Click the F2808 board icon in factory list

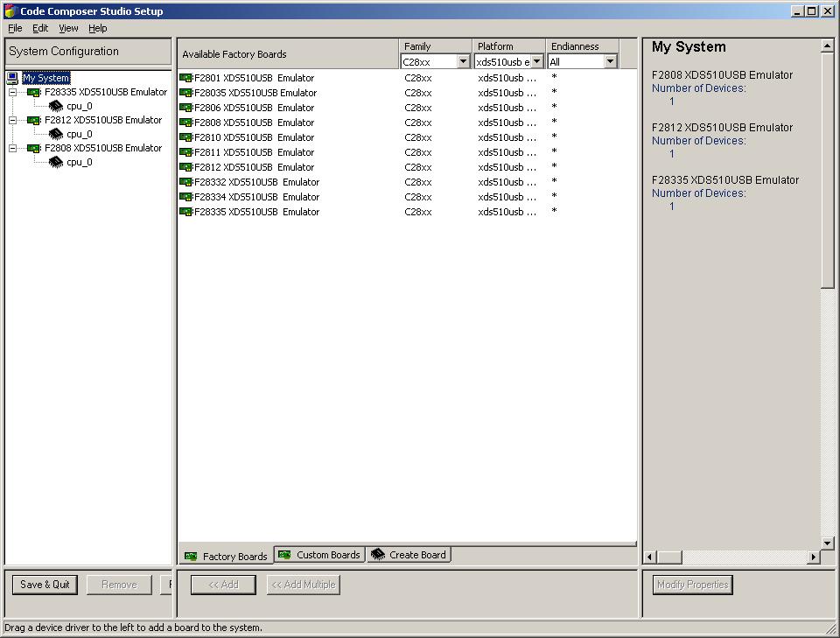(185, 123)
